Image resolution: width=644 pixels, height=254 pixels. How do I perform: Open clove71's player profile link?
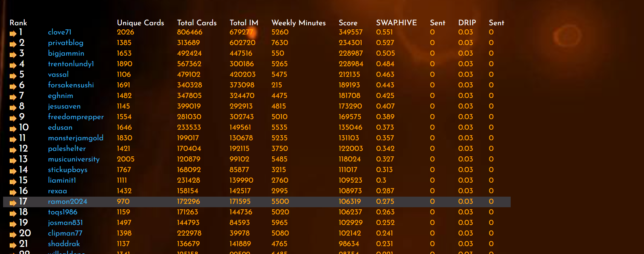(x=60, y=32)
